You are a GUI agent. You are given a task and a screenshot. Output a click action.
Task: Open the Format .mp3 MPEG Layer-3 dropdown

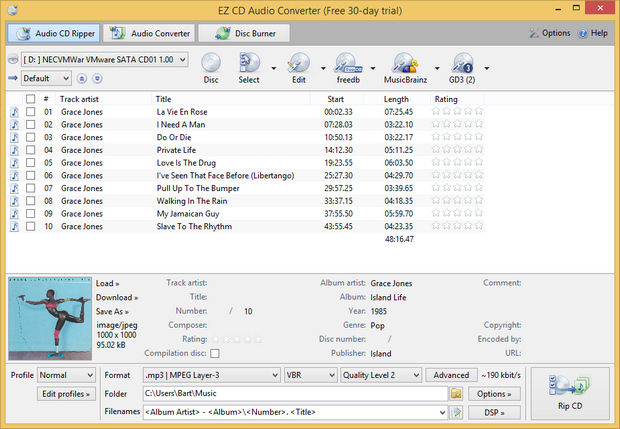pyautogui.click(x=212, y=375)
